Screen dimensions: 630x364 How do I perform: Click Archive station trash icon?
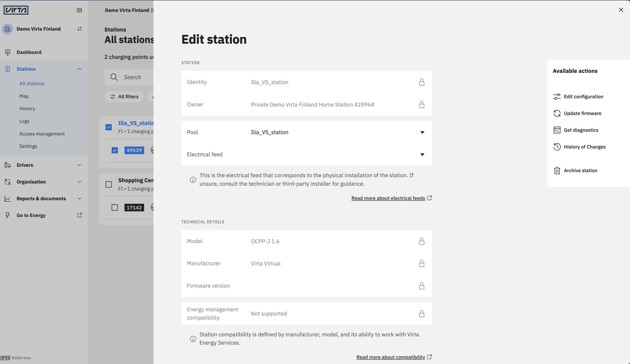(x=557, y=170)
